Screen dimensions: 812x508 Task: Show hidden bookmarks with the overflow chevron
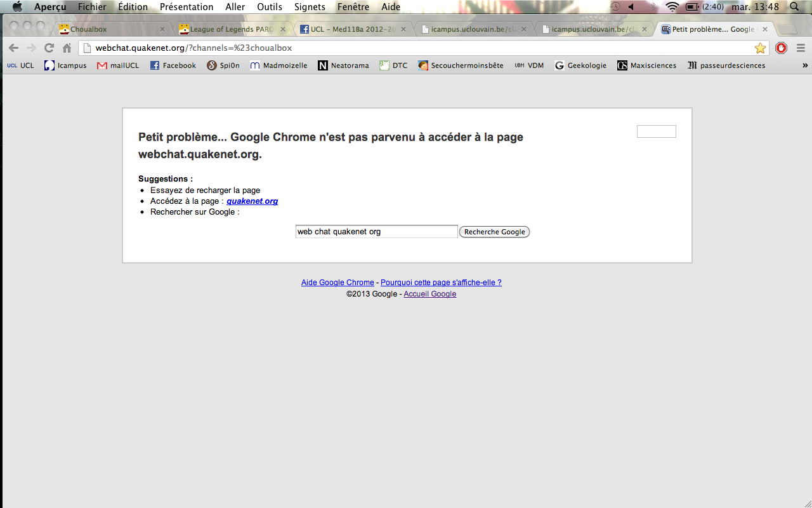pyautogui.click(x=805, y=65)
